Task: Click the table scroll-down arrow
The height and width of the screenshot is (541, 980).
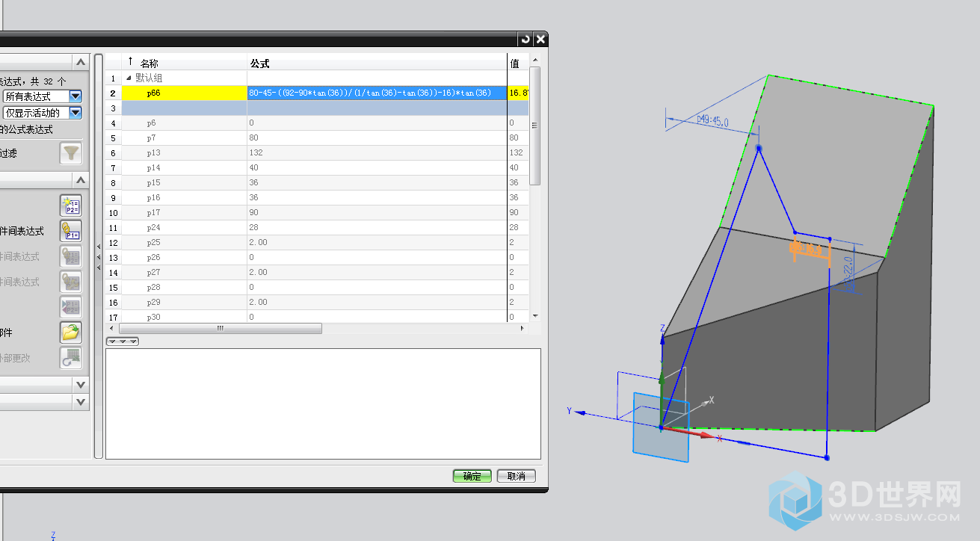Action: 534,316
